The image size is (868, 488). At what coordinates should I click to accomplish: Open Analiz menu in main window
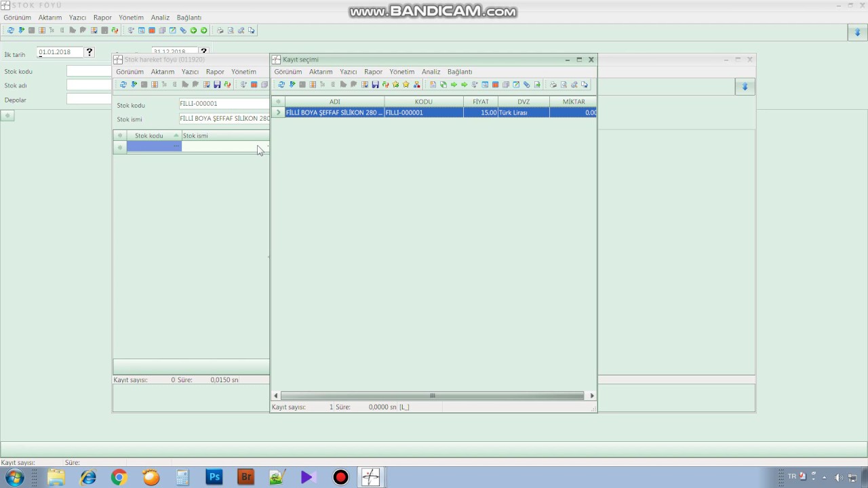[160, 18]
